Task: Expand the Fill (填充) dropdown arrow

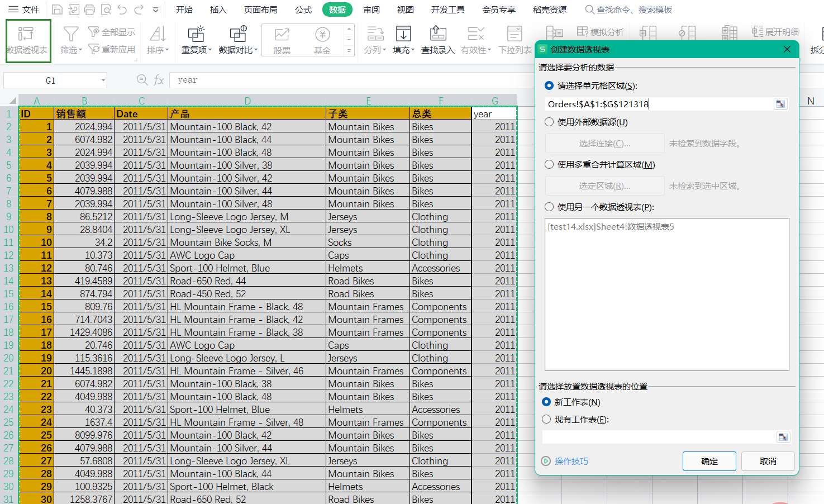Action: click(x=412, y=50)
